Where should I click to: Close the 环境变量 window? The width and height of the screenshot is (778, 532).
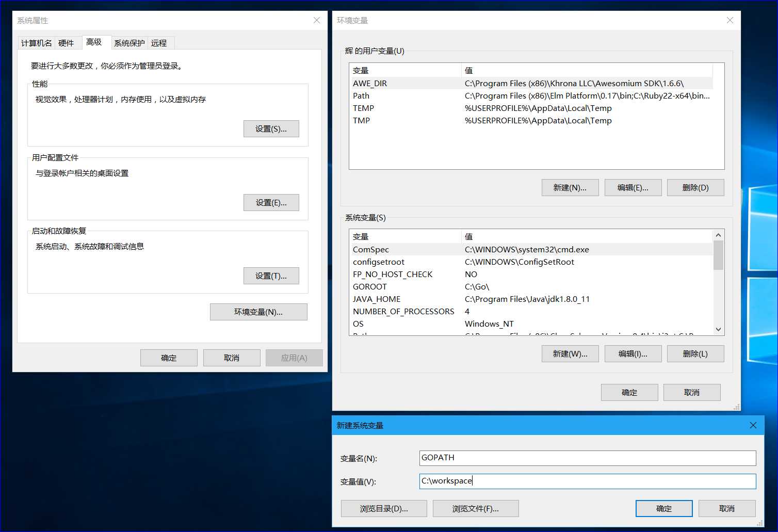730,20
